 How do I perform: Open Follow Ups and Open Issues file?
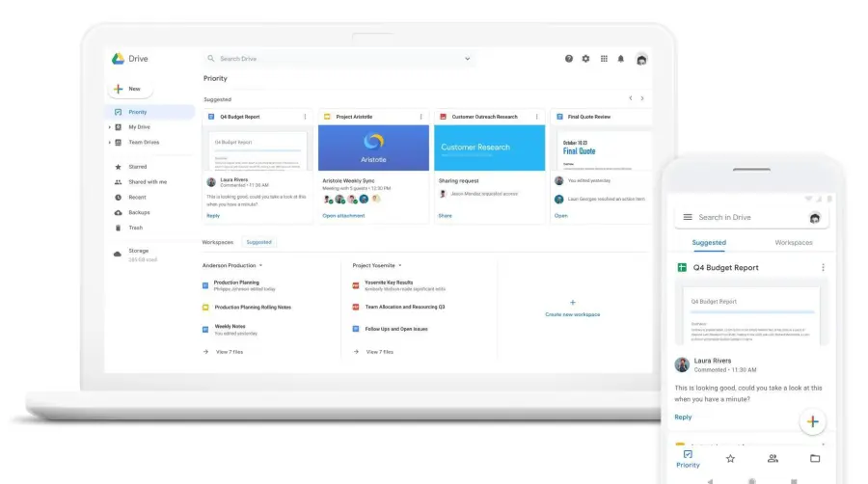point(396,329)
